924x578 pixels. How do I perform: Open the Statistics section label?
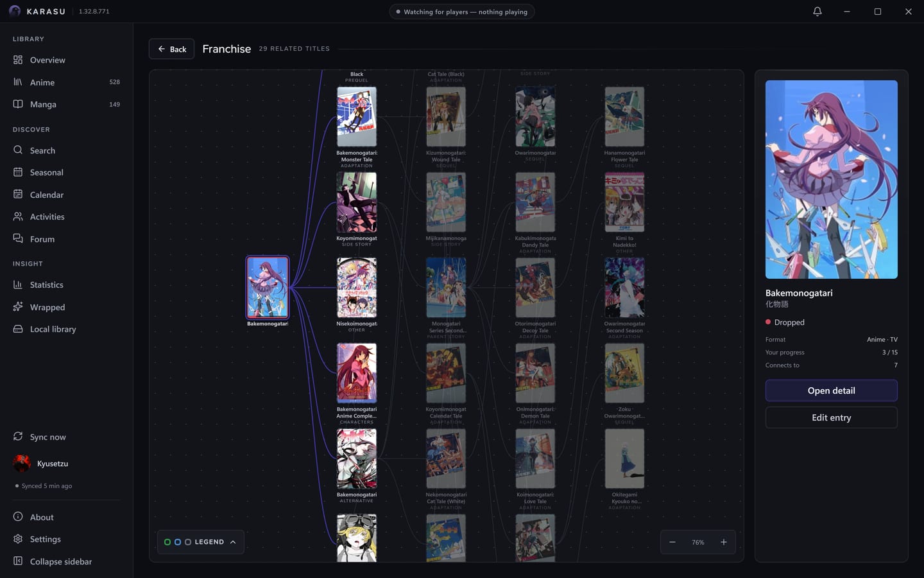[x=47, y=285]
